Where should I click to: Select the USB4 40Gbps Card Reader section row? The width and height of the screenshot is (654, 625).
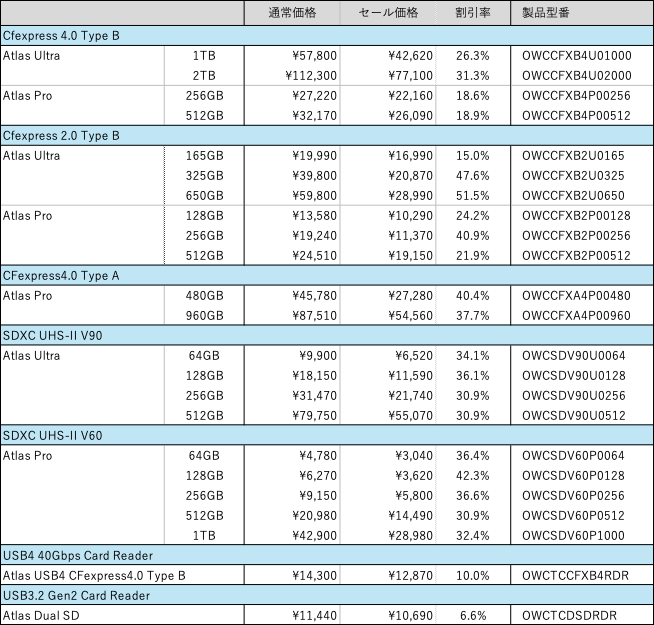click(x=327, y=556)
